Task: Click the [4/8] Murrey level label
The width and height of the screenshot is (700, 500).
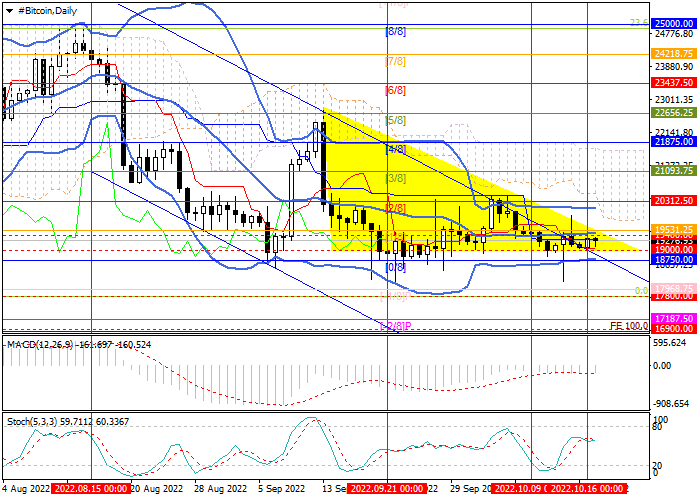Action: click(396, 150)
